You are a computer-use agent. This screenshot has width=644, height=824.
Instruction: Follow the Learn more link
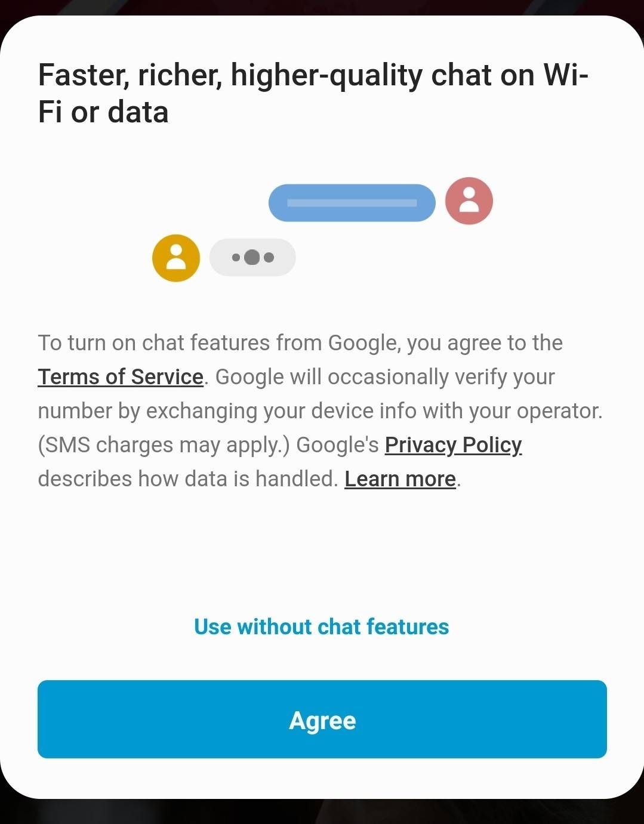(400, 479)
